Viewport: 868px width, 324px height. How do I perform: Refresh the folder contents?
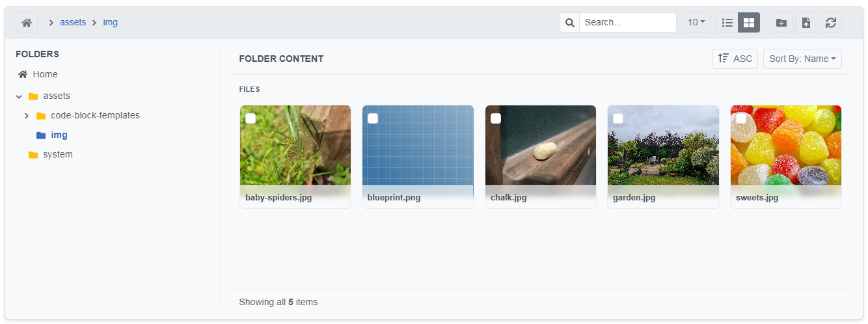click(x=831, y=23)
